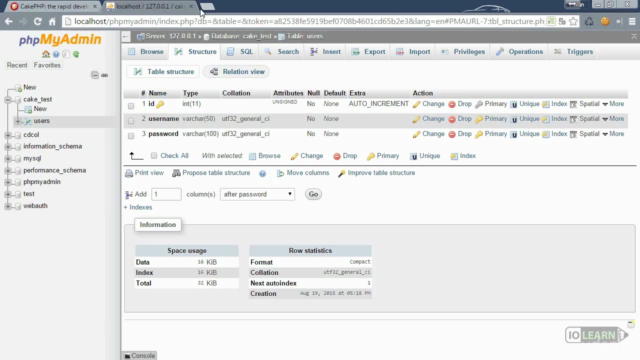The image size is (640, 360).
Task: Open the Export tab
Action: click(x=368, y=52)
